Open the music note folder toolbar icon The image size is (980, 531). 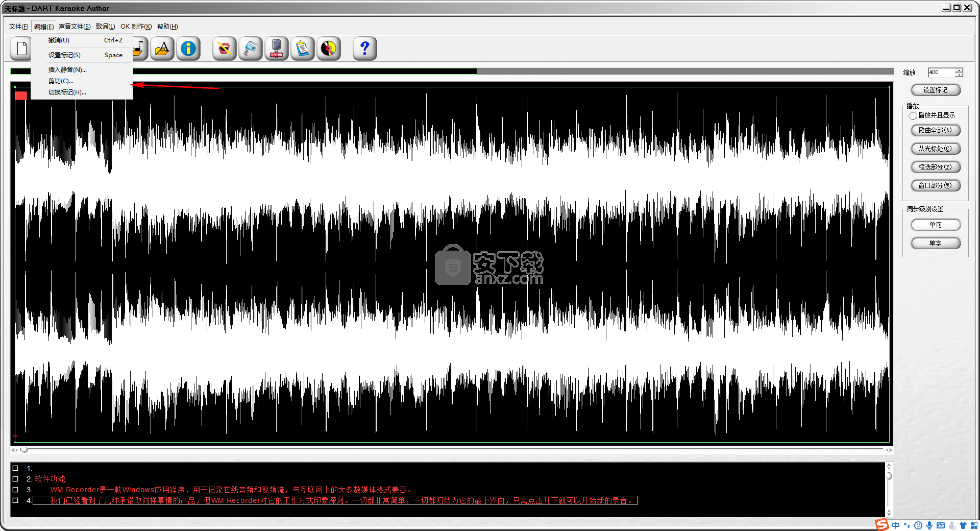pos(140,49)
